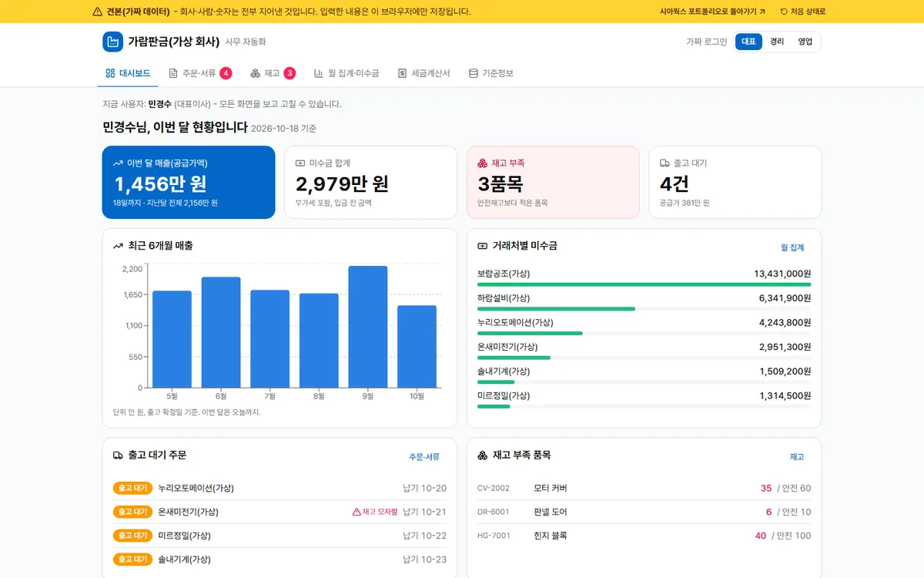Screen dimensions: 924x578
Task: Click the 2,951,300원 amount for 온새미전기
Action: coord(785,347)
